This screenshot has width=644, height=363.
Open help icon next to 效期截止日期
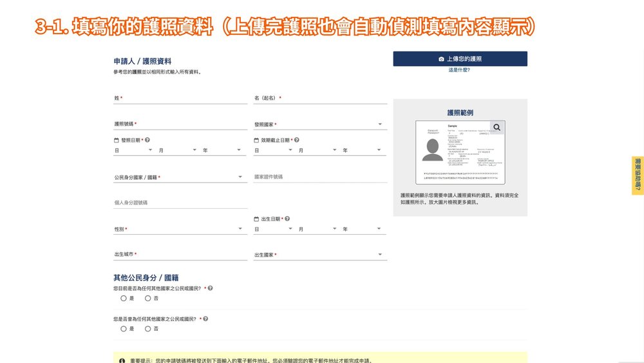coord(296,140)
